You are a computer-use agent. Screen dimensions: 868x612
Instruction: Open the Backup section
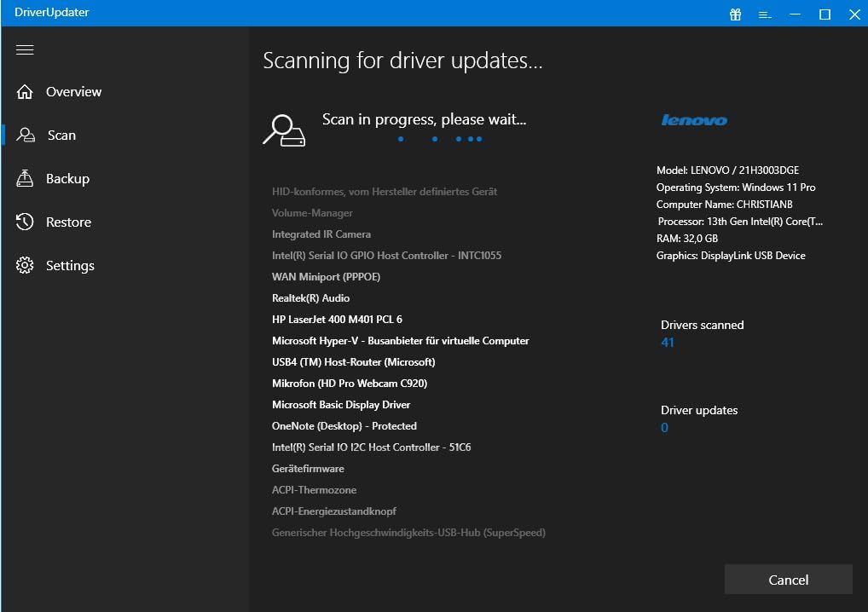click(67, 179)
